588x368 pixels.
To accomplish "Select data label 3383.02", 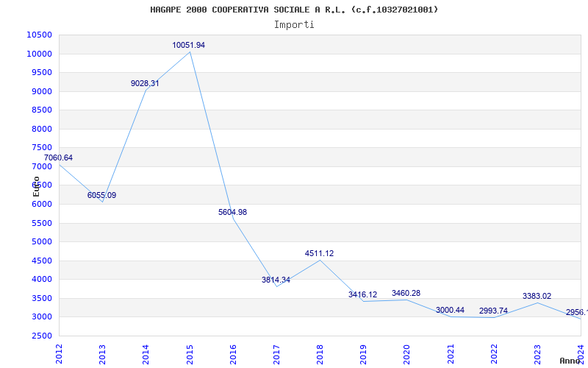I will click(537, 297).
